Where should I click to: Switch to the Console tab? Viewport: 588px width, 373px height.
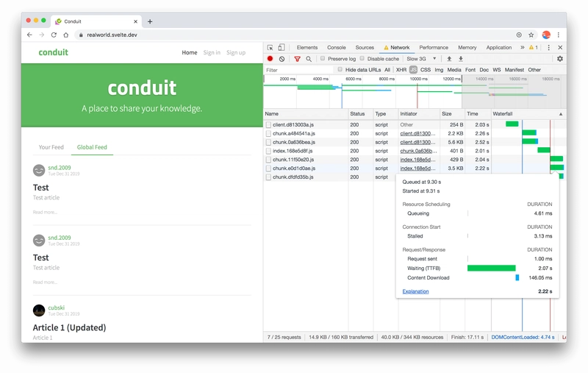tap(337, 48)
